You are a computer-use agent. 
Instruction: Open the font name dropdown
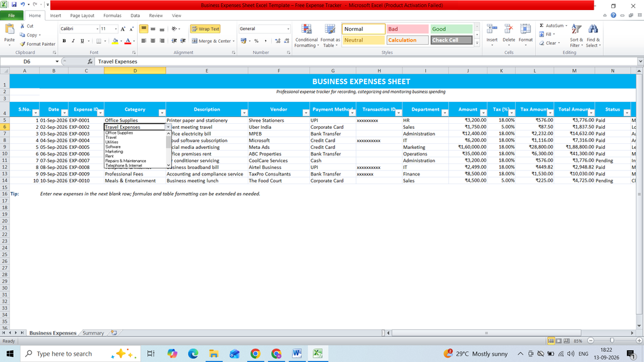click(x=97, y=29)
